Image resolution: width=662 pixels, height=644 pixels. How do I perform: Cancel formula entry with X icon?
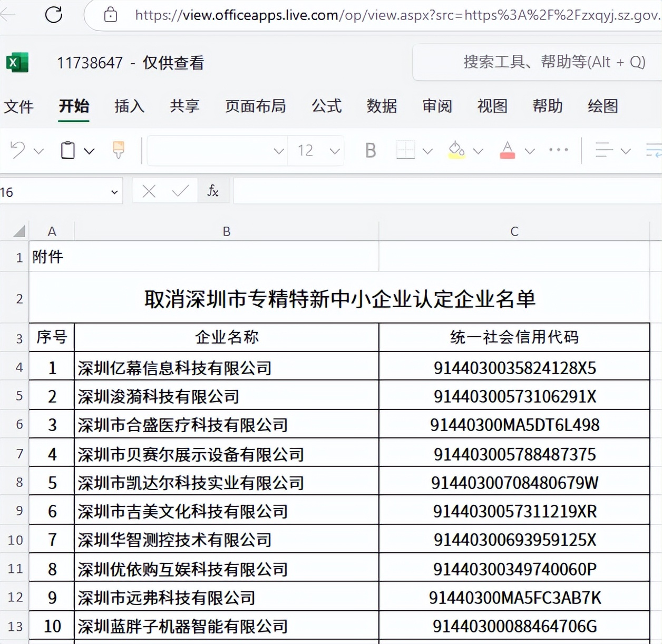[149, 191]
